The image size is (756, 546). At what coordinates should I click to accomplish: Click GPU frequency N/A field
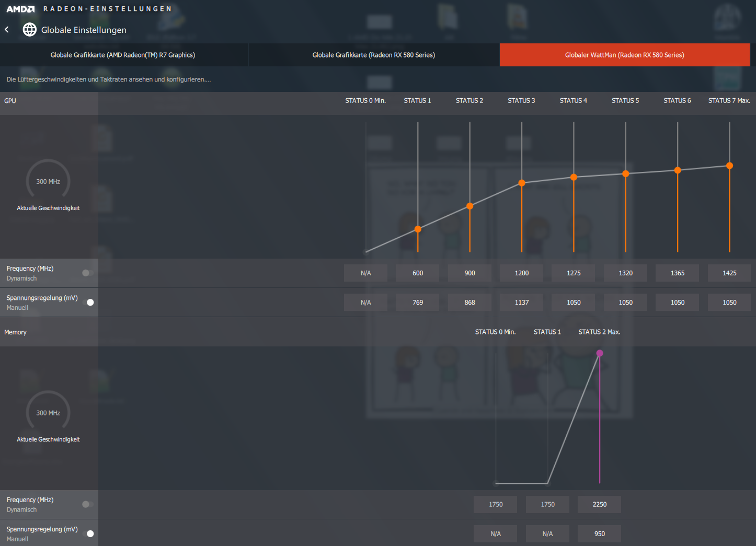tap(366, 273)
